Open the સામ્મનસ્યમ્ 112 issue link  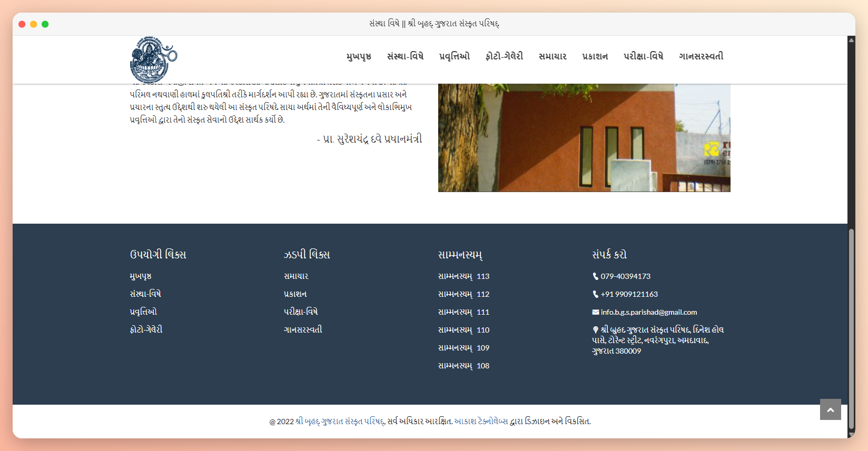pyautogui.click(x=463, y=294)
